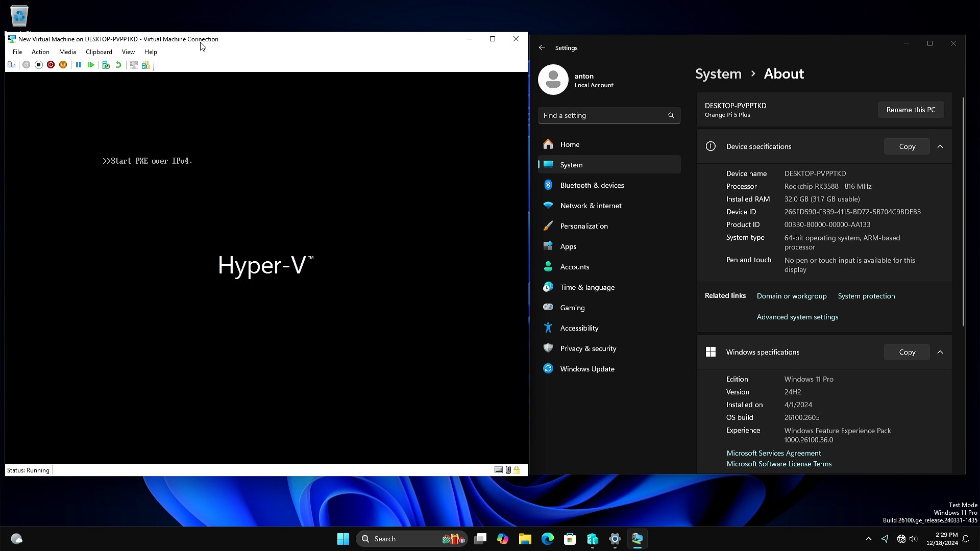Image resolution: width=980 pixels, height=551 pixels.
Task: Copy the Windows specifications
Action: point(907,352)
